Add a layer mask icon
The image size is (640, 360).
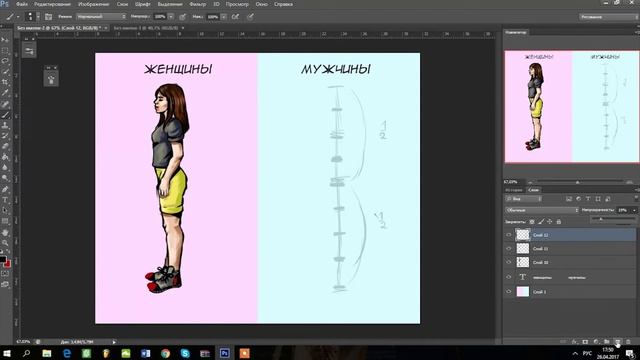(x=585, y=341)
